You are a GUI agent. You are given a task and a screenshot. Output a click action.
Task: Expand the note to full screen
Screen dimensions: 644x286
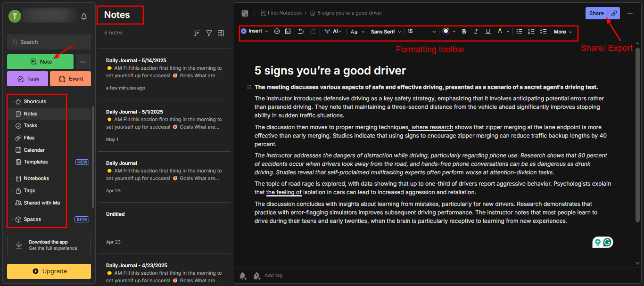click(245, 13)
